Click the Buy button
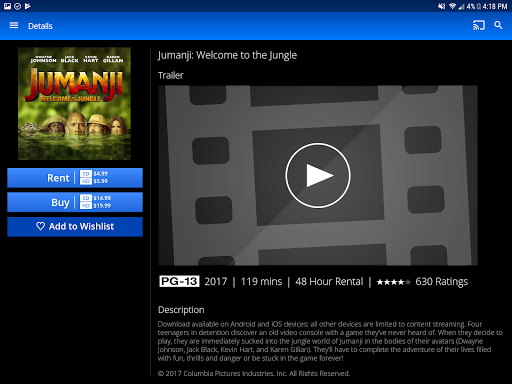 (x=75, y=202)
